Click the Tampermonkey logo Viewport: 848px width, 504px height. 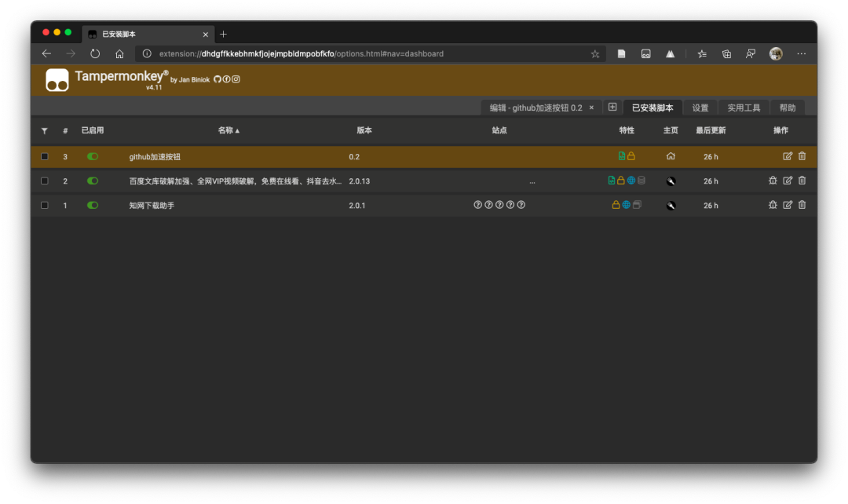[x=57, y=80]
